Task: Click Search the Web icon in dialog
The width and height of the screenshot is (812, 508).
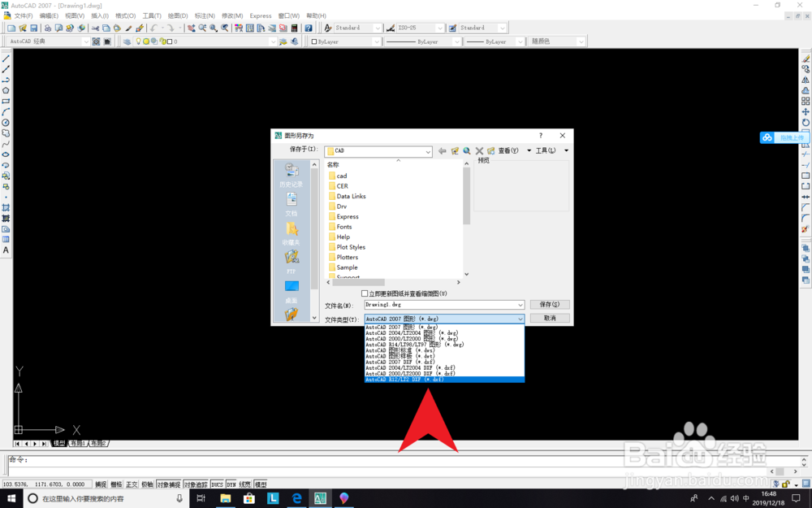Action: pos(467,151)
